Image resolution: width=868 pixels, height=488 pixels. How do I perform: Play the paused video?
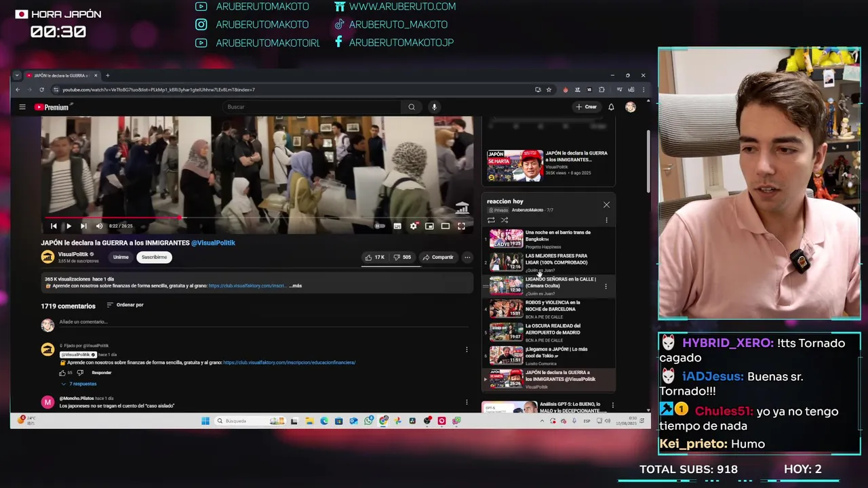pos(68,226)
